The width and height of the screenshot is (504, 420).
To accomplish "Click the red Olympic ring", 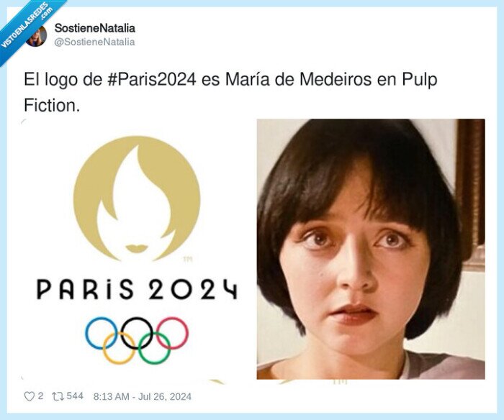I will click(172, 333).
